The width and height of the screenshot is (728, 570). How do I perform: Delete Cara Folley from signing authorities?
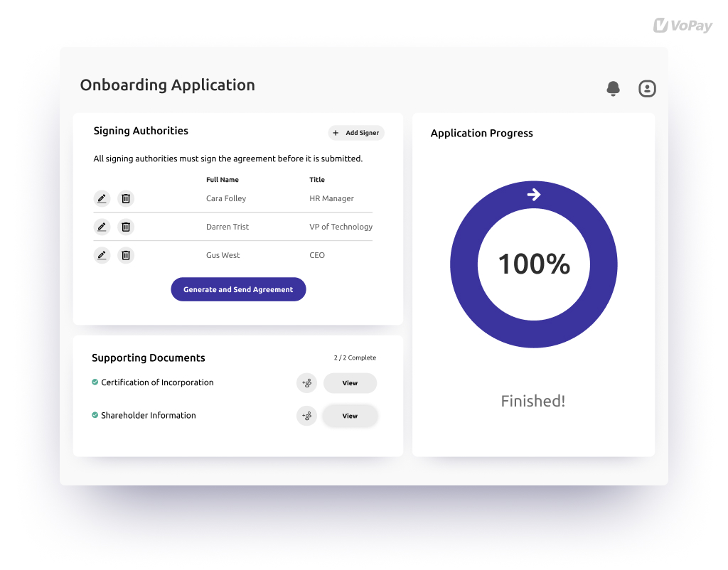pyautogui.click(x=126, y=198)
